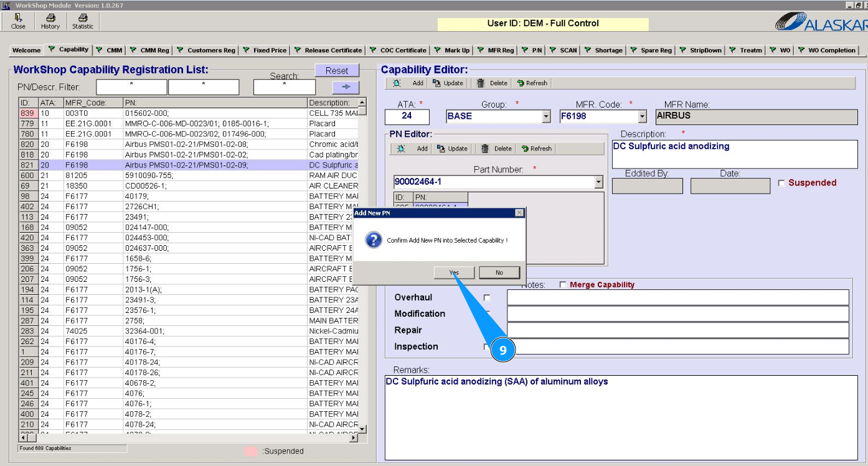Screen dimensions: 868x466
Task: Enable the Merge Capability checkbox
Action: (563, 285)
